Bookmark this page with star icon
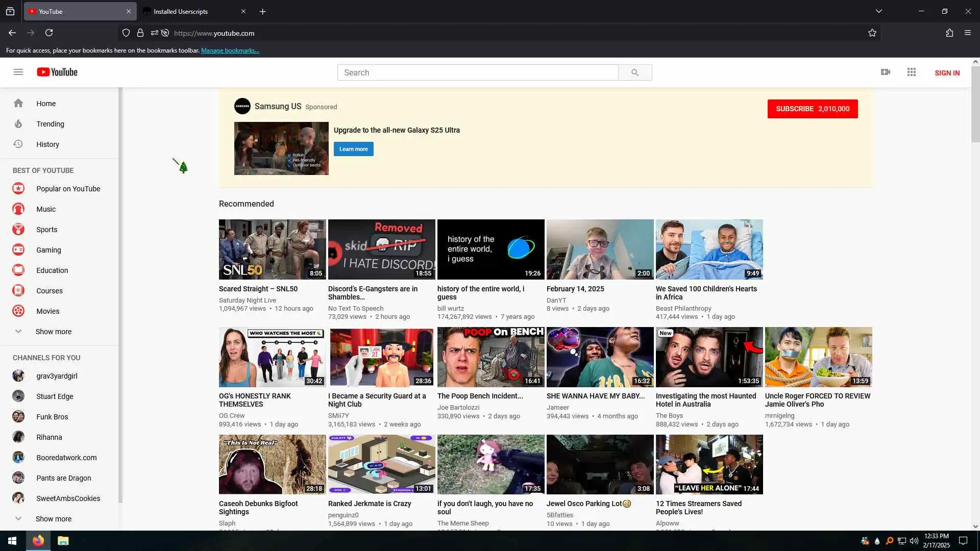 point(872,33)
